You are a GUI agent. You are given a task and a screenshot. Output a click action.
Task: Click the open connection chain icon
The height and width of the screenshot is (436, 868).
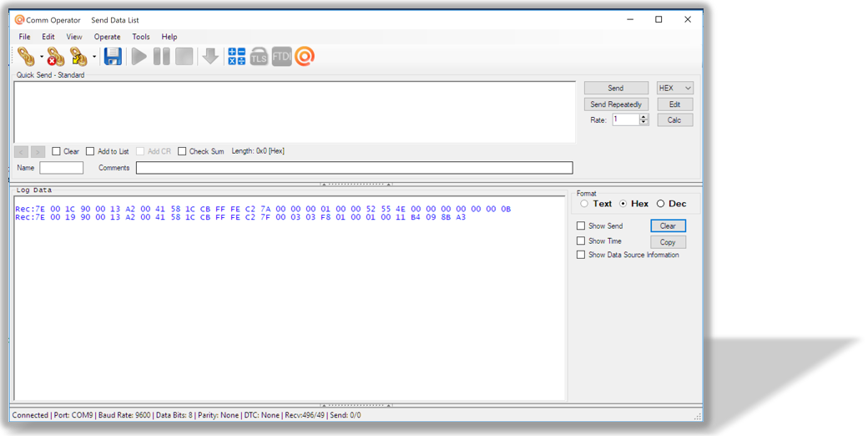coord(26,57)
